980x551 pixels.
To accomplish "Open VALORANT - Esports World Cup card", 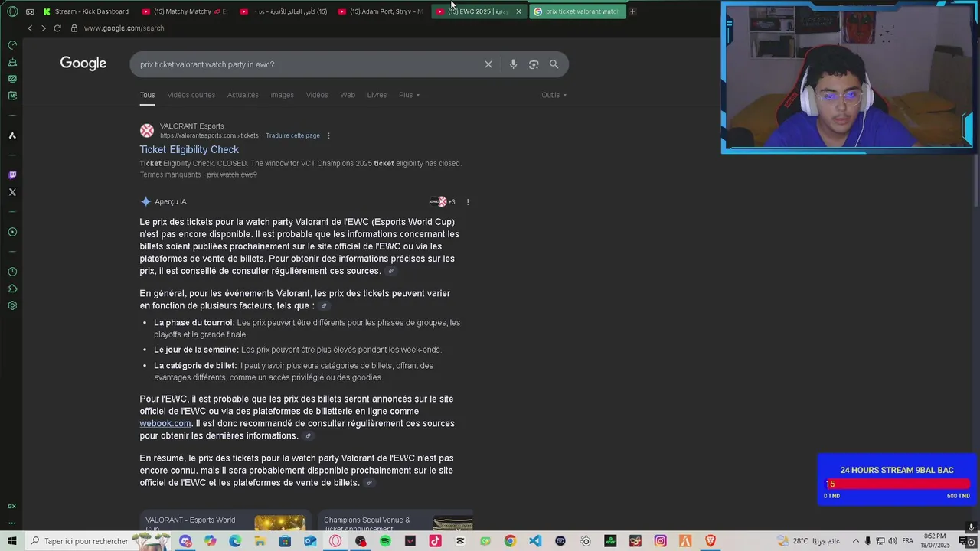I will click(225, 520).
